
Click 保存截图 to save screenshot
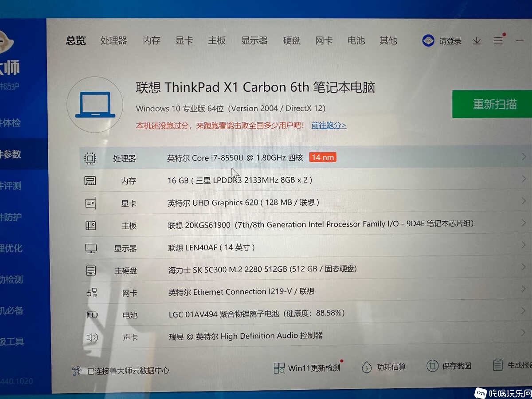(457, 366)
